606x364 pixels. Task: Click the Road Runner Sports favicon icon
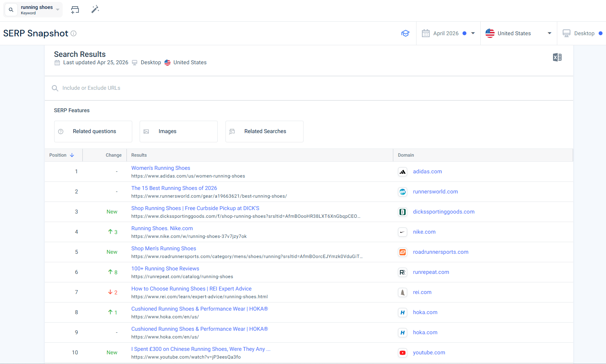pos(403,252)
